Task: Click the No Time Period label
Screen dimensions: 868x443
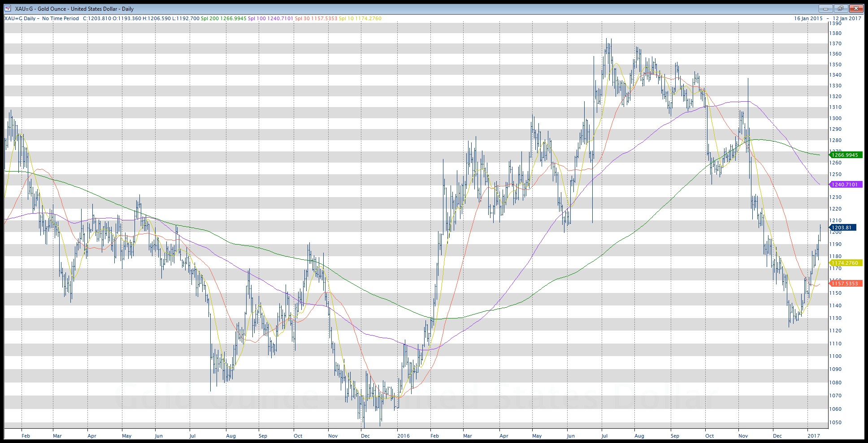Action: pos(61,18)
